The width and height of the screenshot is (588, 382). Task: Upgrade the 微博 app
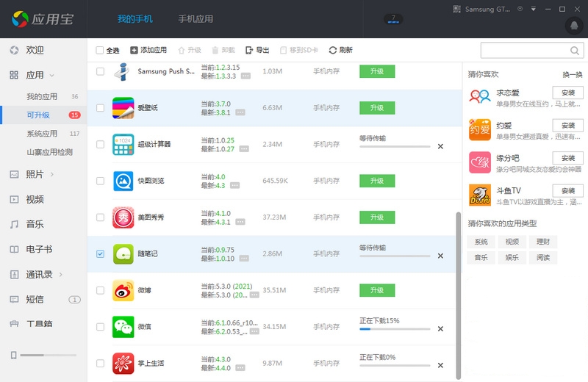[377, 290]
